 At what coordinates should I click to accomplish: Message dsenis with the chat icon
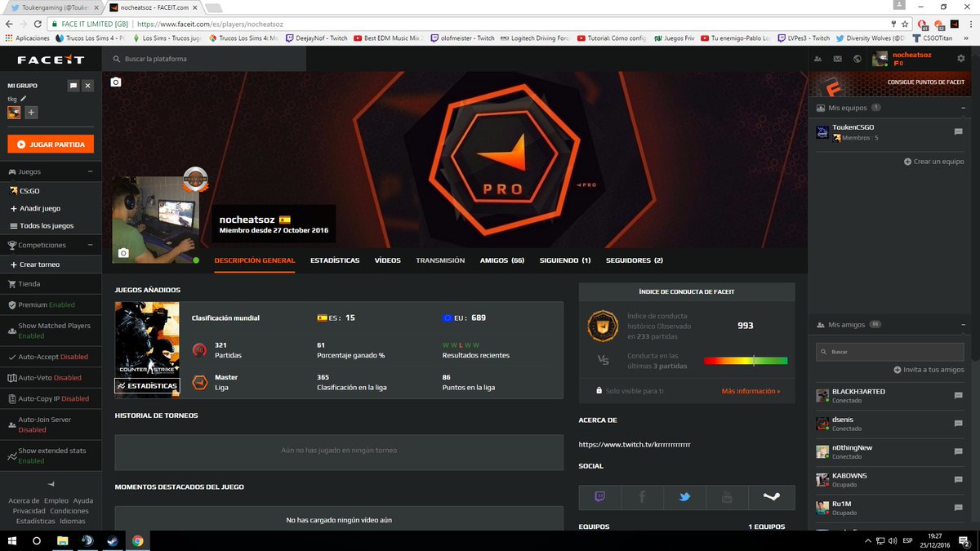coord(958,424)
